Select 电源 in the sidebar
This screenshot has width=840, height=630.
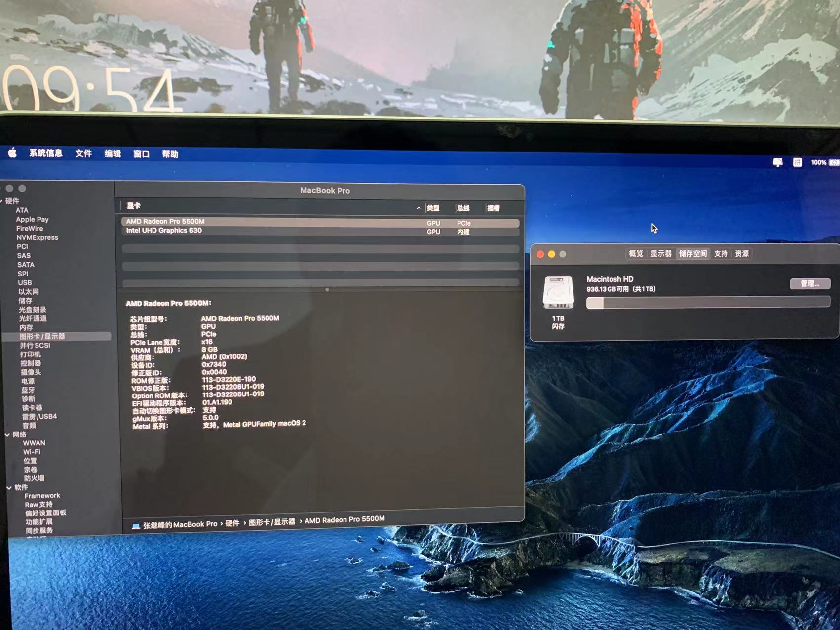(x=28, y=381)
